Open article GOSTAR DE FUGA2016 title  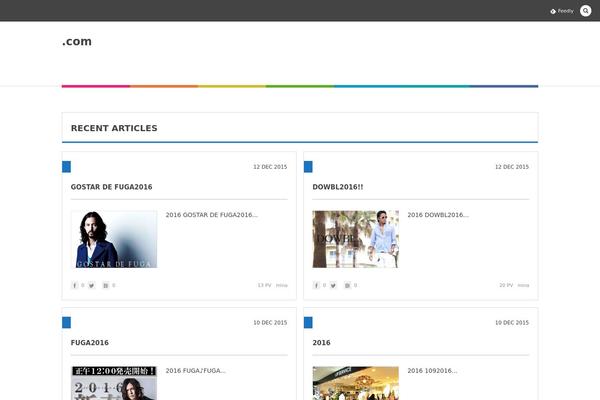[x=111, y=187]
